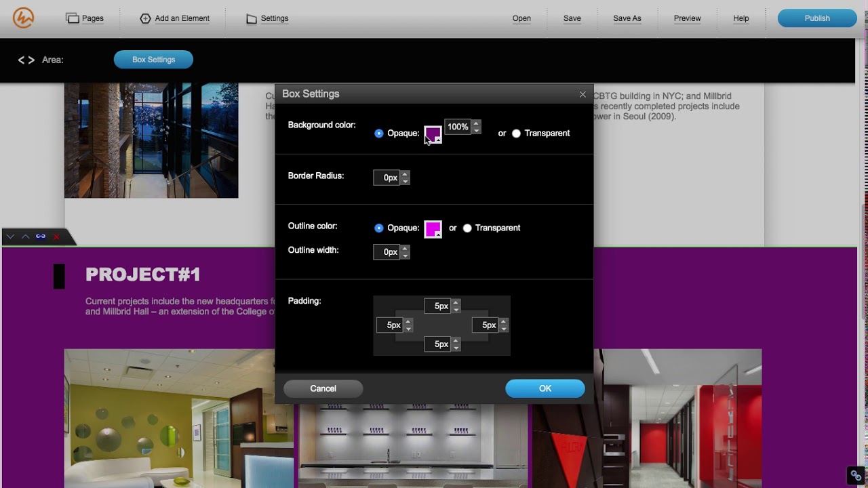Decrease right padding with down arrow
This screenshot has width=868, height=488.
coord(503,329)
